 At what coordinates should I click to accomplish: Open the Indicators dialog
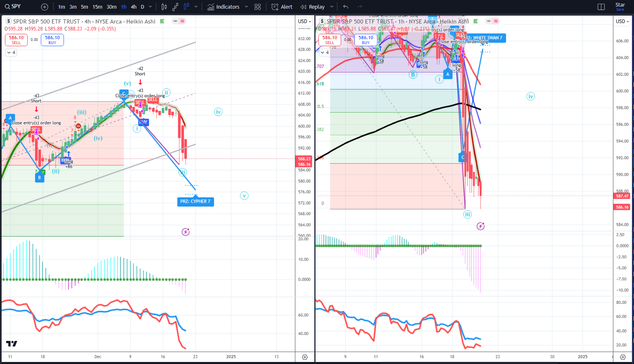click(x=223, y=7)
